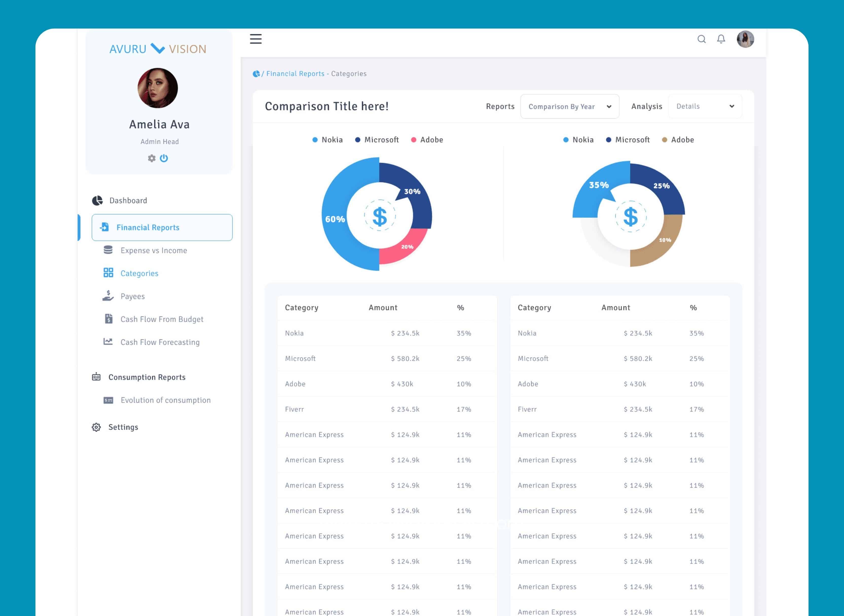Open the hamburger menu icon
The height and width of the screenshot is (616, 844).
pyautogui.click(x=255, y=39)
